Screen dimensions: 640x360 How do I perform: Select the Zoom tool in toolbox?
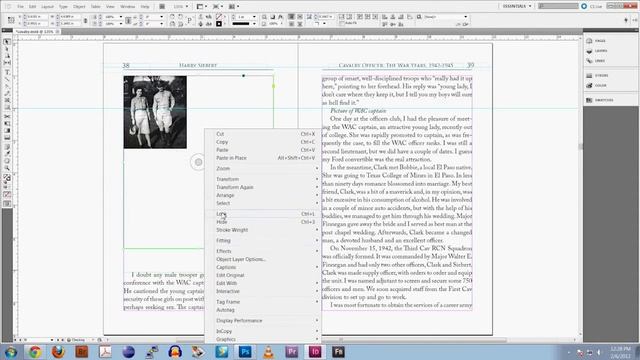7,168
